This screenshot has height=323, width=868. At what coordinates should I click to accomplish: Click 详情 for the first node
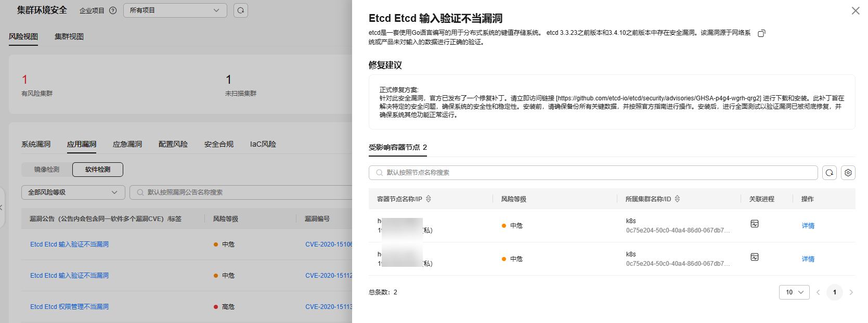(x=808, y=226)
